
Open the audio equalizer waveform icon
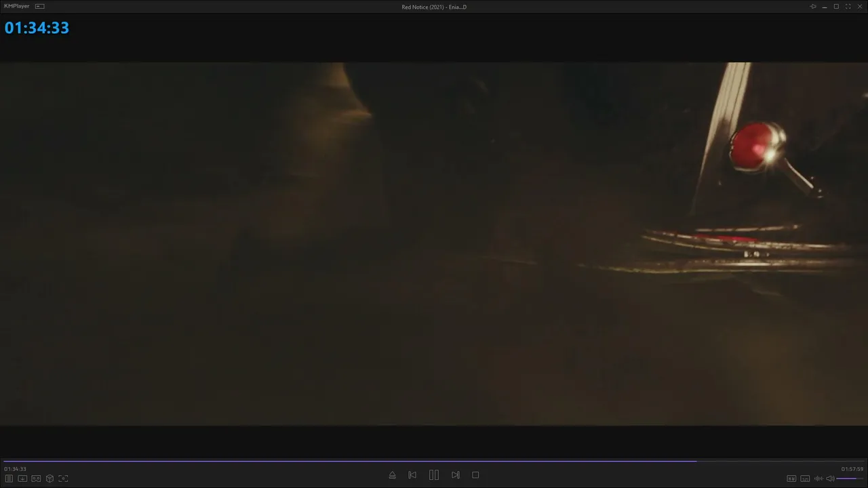818,479
